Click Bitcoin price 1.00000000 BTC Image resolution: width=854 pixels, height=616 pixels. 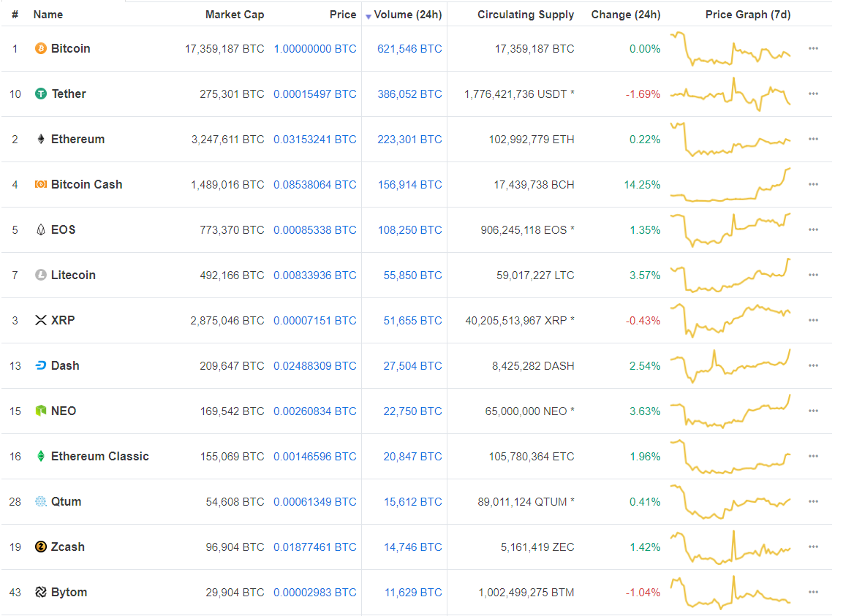pyautogui.click(x=315, y=49)
